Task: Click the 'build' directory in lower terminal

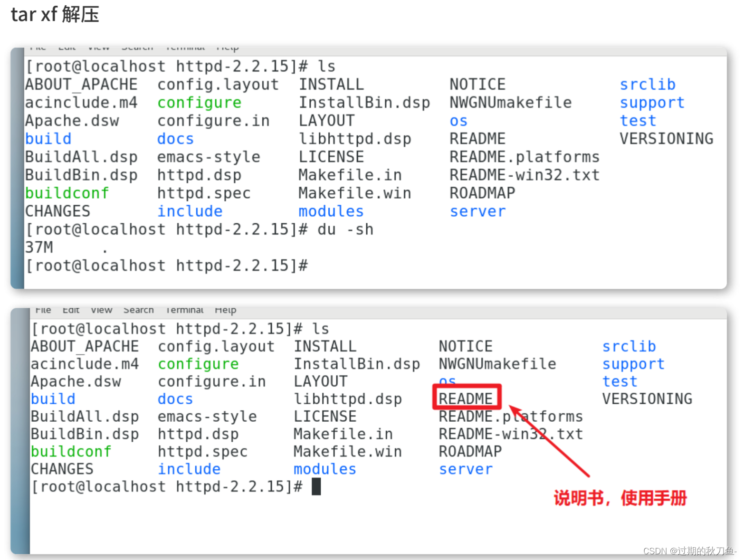Action: click(x=53, y=399)
